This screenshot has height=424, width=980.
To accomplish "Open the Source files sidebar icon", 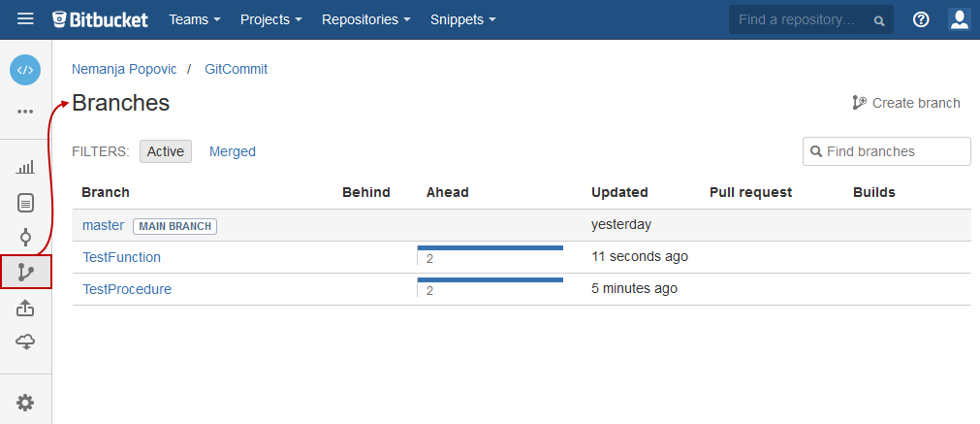I will [25, 203].
